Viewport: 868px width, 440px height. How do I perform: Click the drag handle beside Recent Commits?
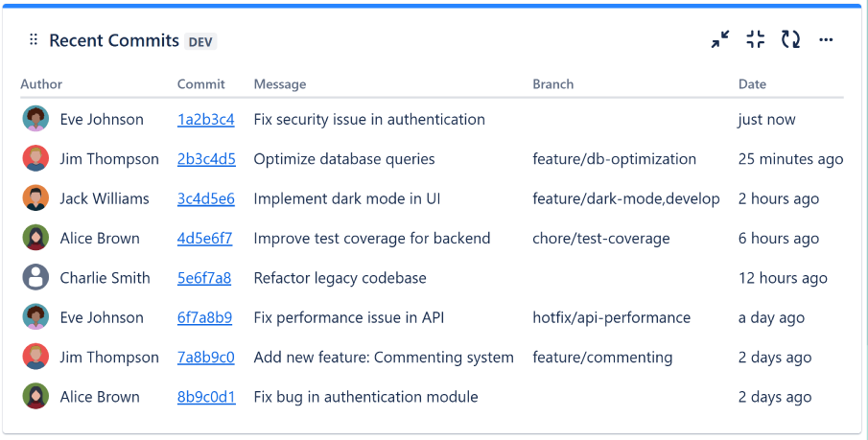click(34, 40)
